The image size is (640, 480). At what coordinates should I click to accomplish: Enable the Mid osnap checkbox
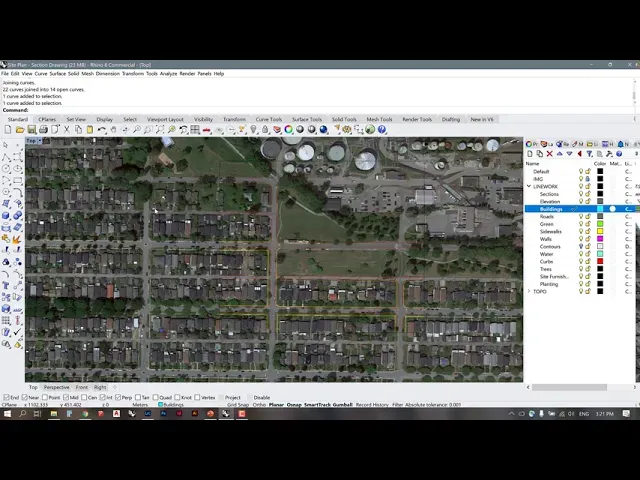[x=67, y=397]
